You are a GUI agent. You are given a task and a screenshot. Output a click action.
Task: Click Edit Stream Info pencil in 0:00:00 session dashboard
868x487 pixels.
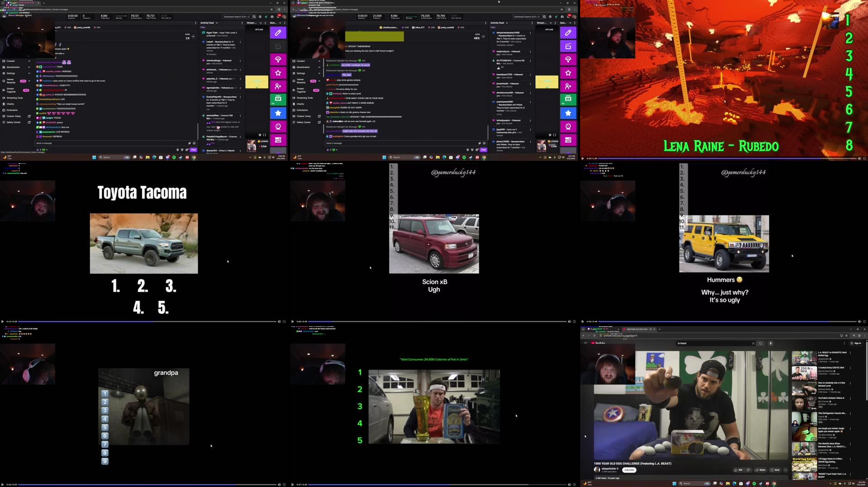(278, 33)
